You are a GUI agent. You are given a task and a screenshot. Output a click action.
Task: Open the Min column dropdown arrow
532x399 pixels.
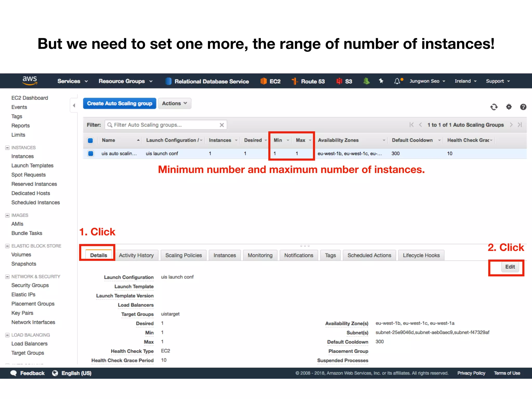[x=288, y=140]
